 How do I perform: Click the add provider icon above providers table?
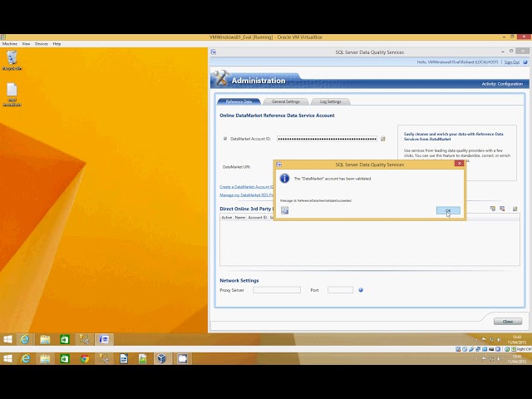[493, 209]
